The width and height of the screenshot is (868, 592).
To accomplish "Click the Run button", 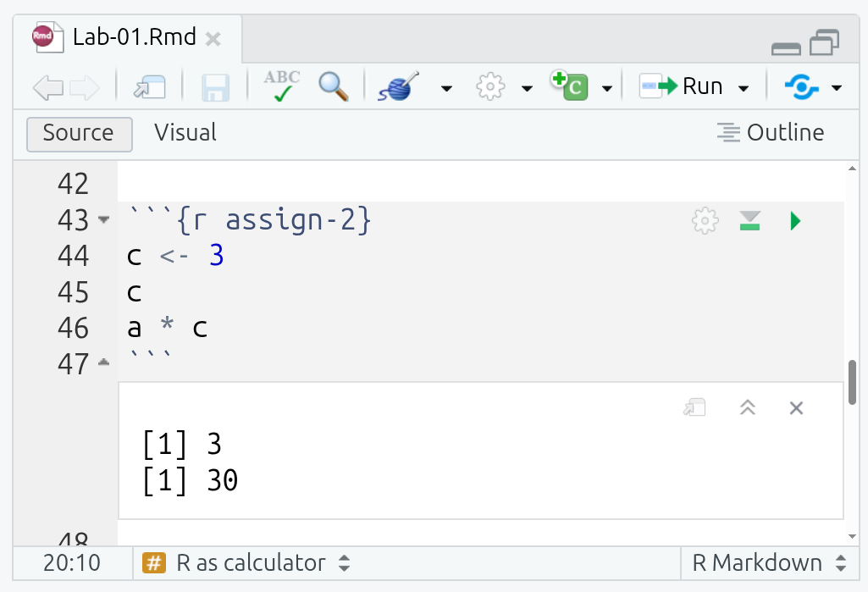I will (x=683, y=86).
